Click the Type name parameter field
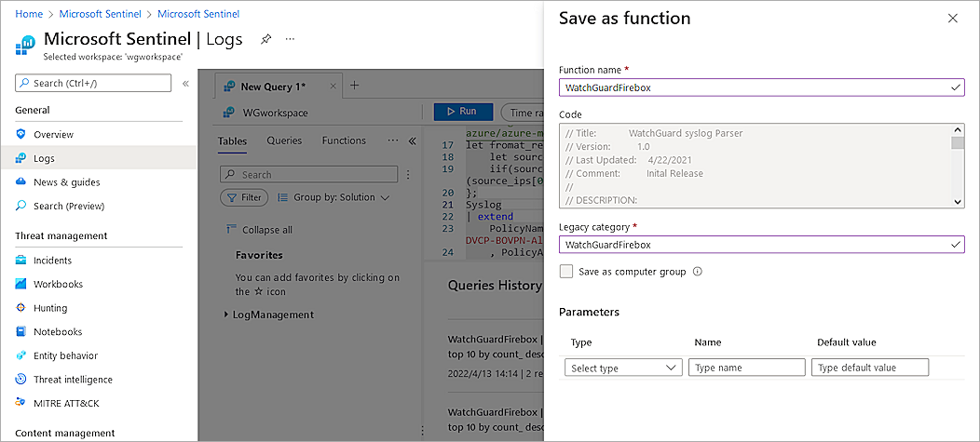Screen dimensions: 980x442 (746, 368)
